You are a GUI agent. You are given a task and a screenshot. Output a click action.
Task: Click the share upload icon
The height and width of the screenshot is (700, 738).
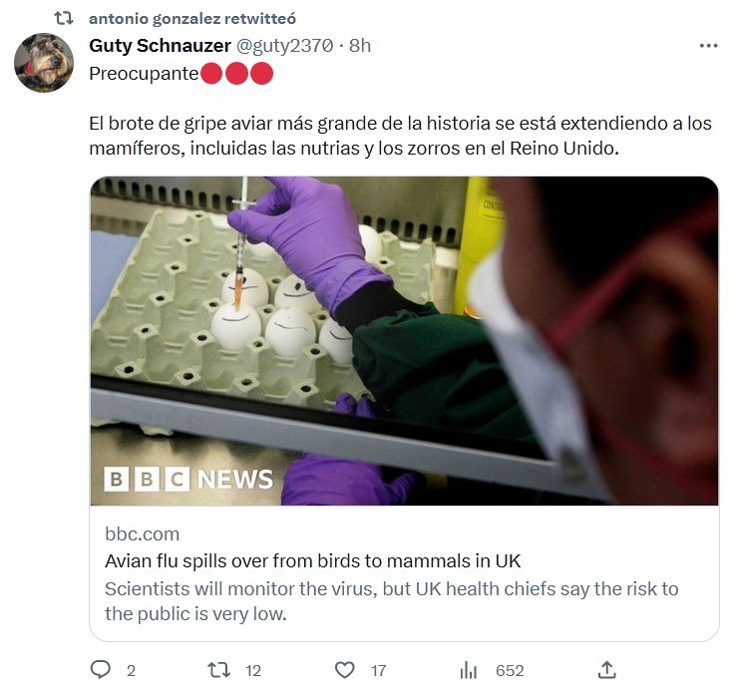click(606, 670)
